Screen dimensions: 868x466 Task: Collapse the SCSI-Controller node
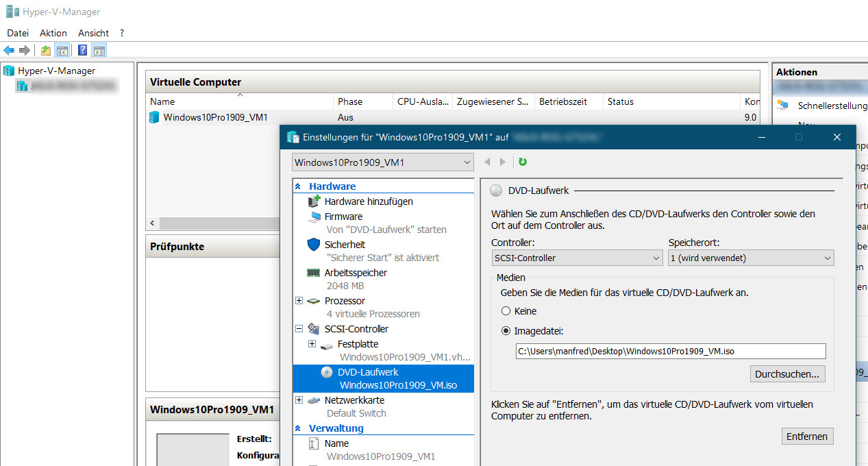(299, 329)
